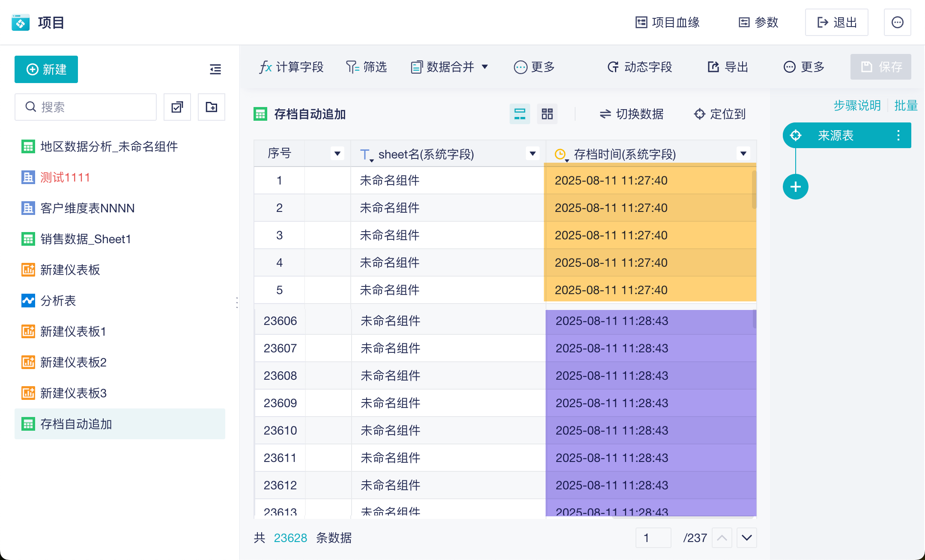Expand the 数据合并 dropdown
This screenshot has width=925, height=560.
click(485, 67)
